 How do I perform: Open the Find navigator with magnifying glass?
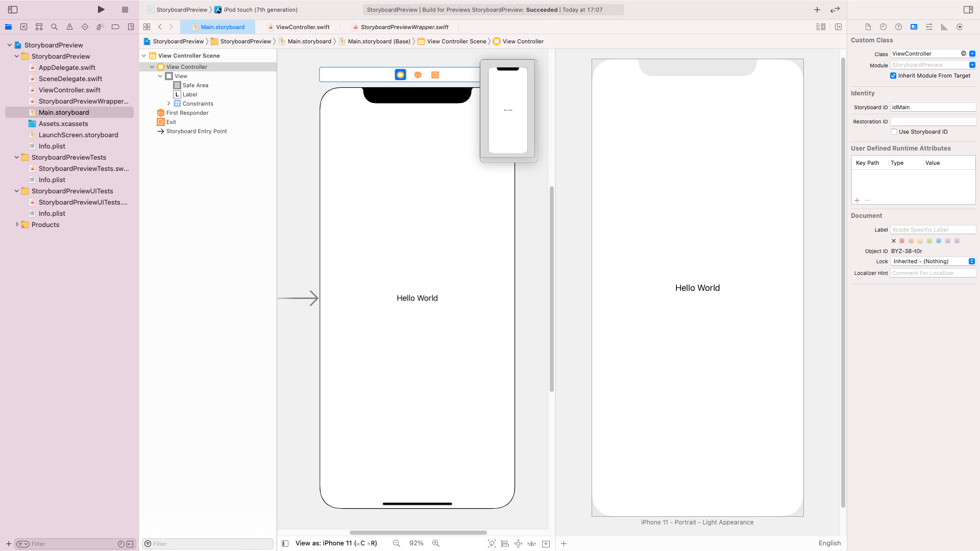coord(54,27)
